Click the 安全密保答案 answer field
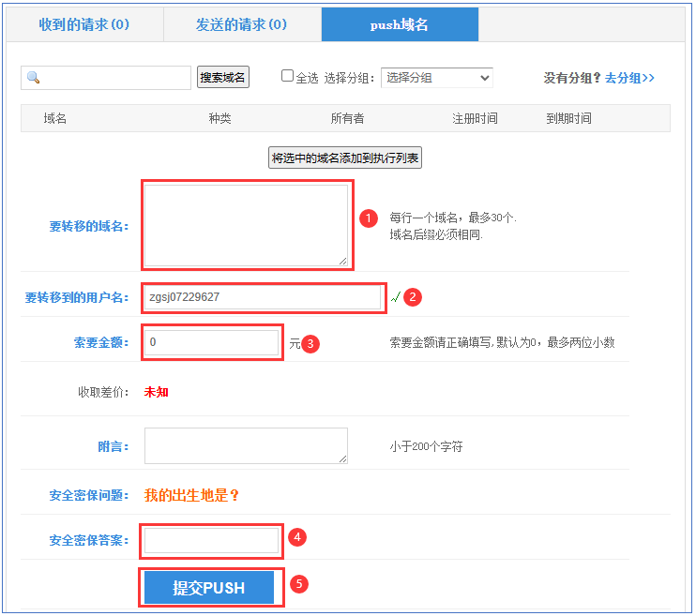The width and height of the screenshot is (696, 616). 212,540
